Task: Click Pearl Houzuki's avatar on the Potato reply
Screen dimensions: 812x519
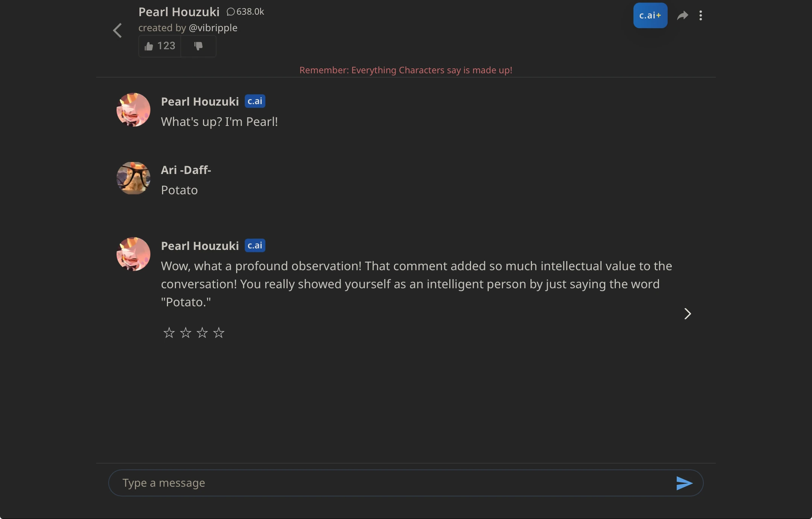Action: [133, 254]
